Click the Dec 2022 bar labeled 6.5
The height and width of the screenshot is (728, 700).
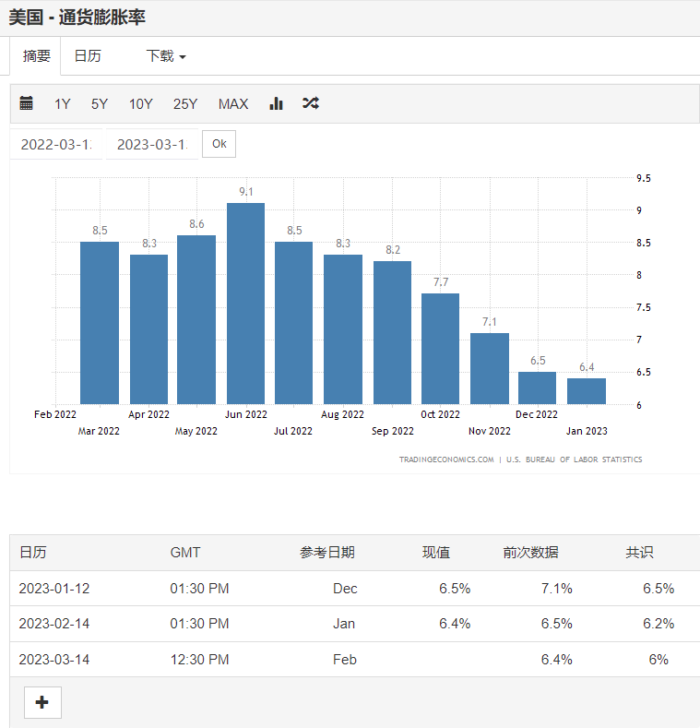tap(537, 388)
